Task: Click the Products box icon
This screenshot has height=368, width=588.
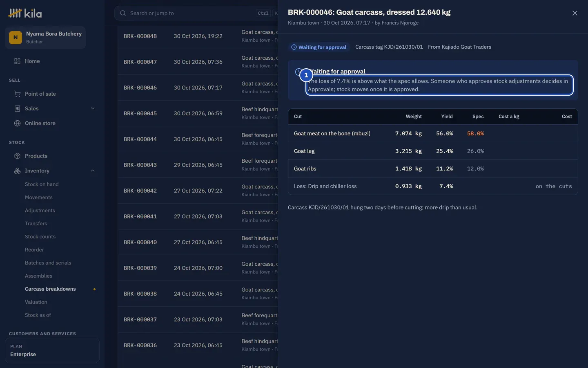Action: pos(17,156)
